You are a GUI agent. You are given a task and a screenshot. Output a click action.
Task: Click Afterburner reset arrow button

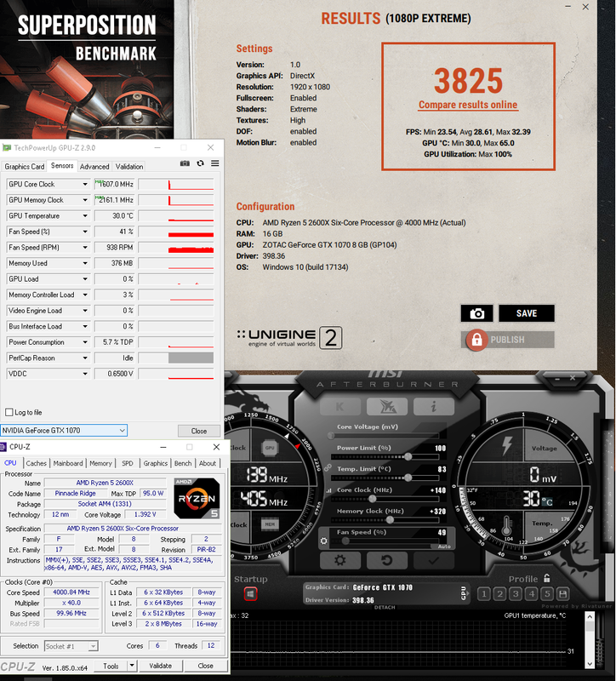point(387,560)
